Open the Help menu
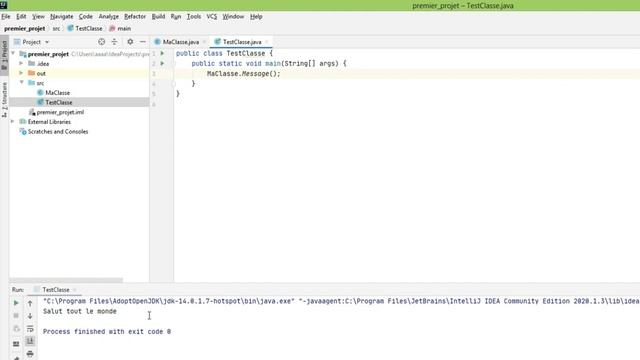Screen dimensions: 640x360 click(256, 17)
